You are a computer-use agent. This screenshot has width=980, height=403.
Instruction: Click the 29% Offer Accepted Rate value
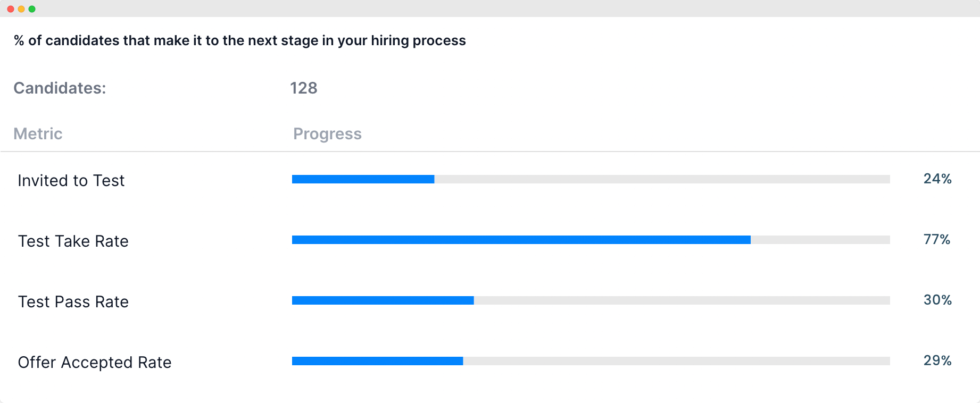click(x=937, y=360)
